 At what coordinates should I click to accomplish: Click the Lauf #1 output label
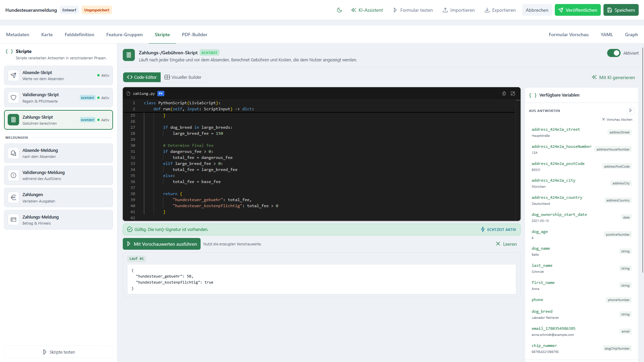[137, 258]
